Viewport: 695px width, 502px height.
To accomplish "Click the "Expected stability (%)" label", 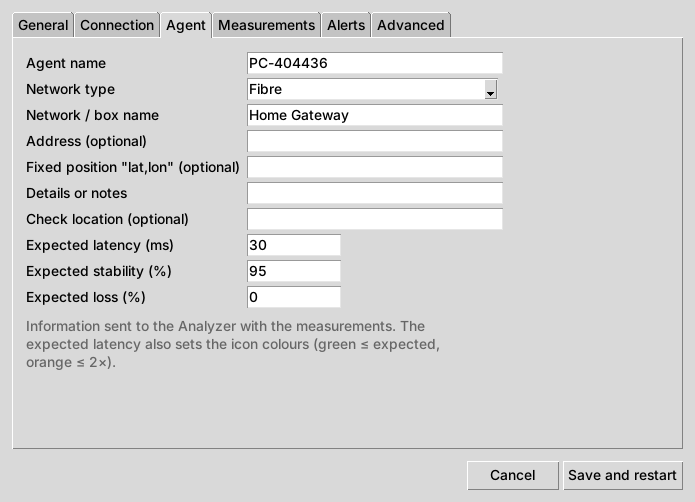I will [99, 271].
